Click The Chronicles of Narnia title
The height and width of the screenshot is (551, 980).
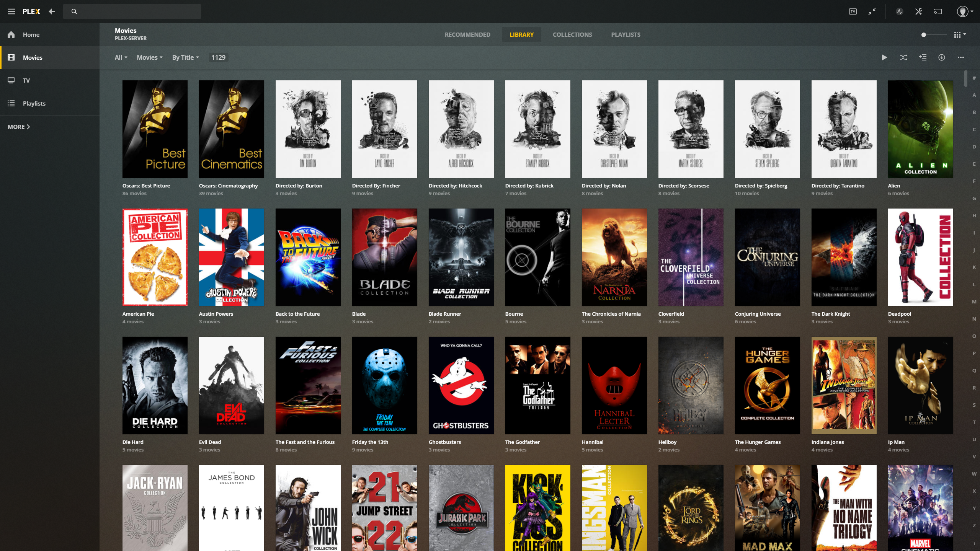pyautogui.click(x=611, y=314)
